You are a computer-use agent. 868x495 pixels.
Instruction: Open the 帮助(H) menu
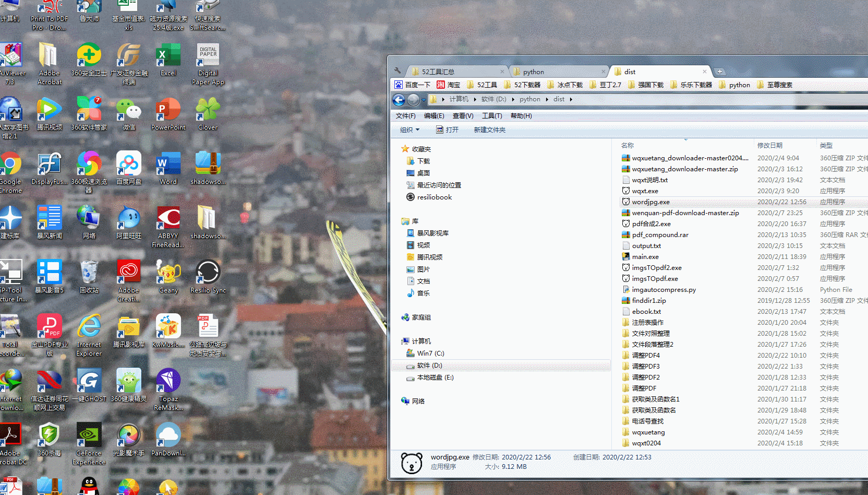521,116
